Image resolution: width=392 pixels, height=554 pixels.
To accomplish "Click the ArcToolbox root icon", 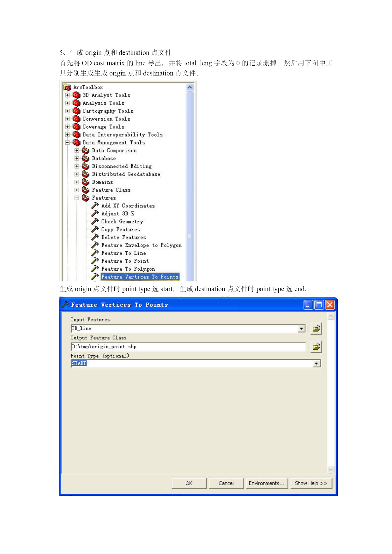I will click(67, 87).
